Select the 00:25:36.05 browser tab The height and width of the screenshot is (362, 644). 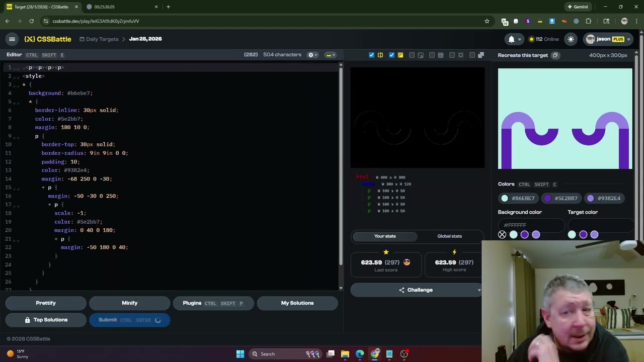(x=121, y=7)
